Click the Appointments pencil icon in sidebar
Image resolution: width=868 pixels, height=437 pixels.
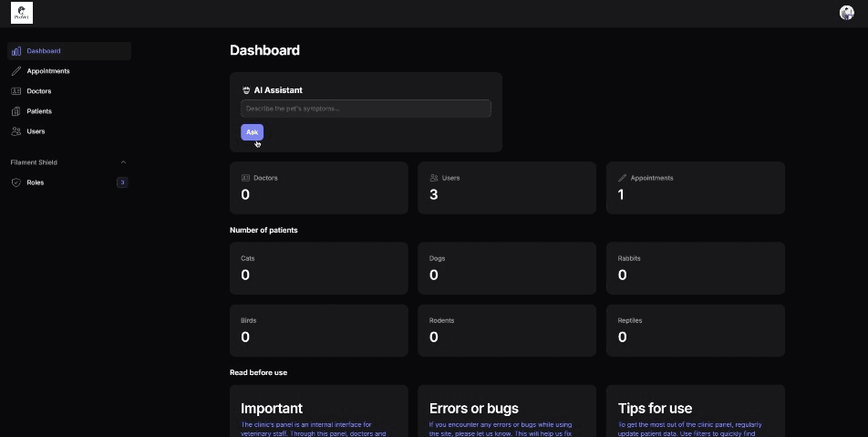(16, 71)
